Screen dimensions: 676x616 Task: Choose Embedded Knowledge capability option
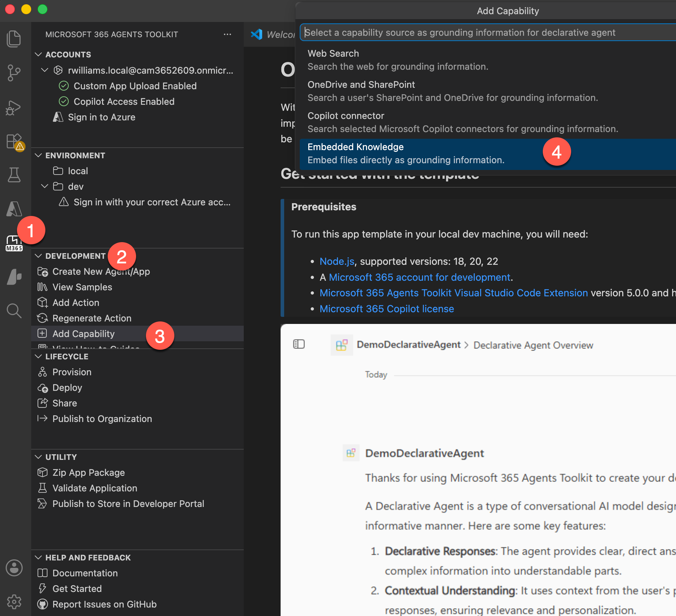488,154
